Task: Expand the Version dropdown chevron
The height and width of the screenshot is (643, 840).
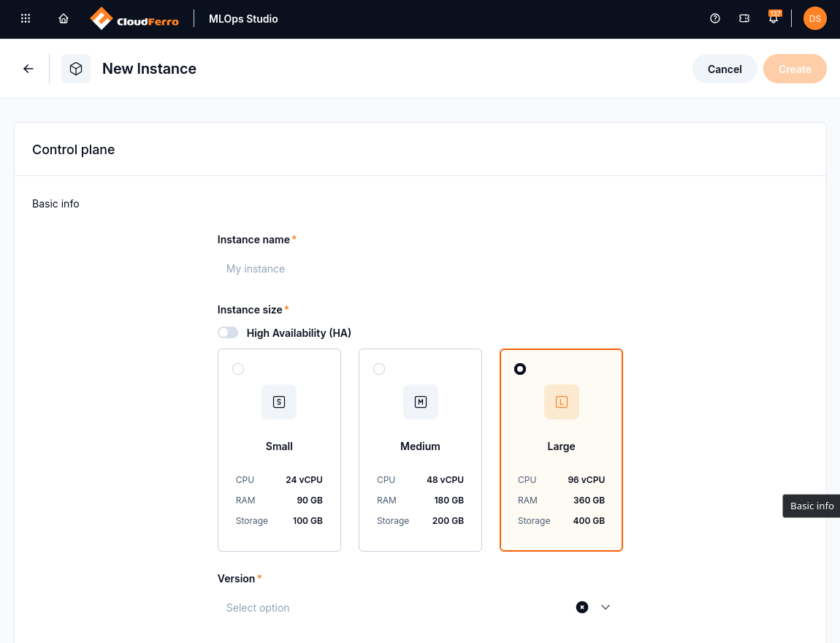Action: [606, 607]
